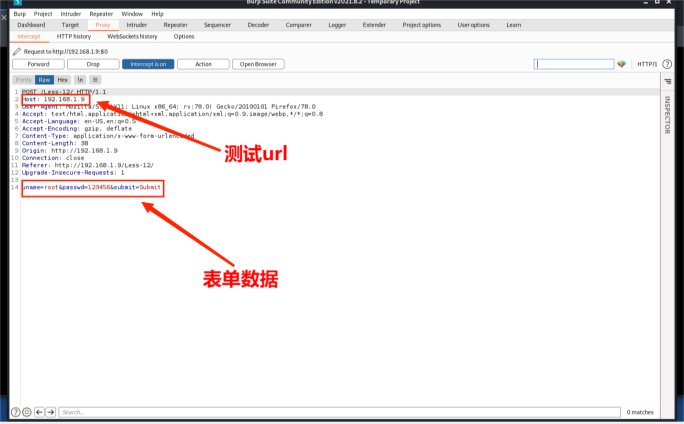Image resolution: width=684 pixels, height=424 pixels.
Task: Select the Intercept sub-tab
Action: (29, 37)
